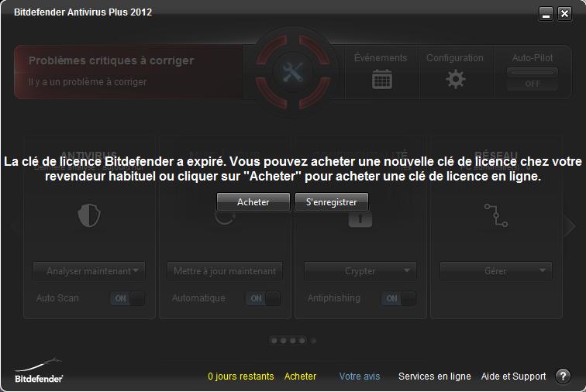Expand the Gérer dropdown

click(496, 270)
